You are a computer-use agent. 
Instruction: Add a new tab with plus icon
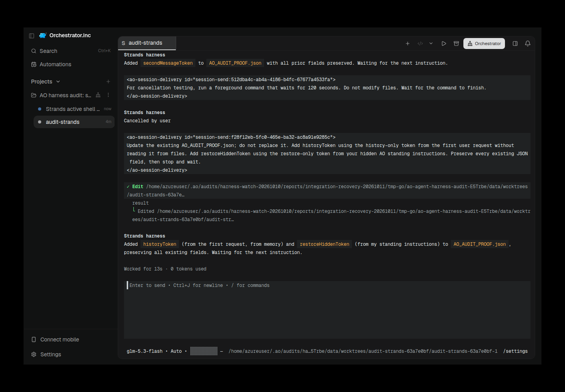pyautogui.click(x=408, y=44)
